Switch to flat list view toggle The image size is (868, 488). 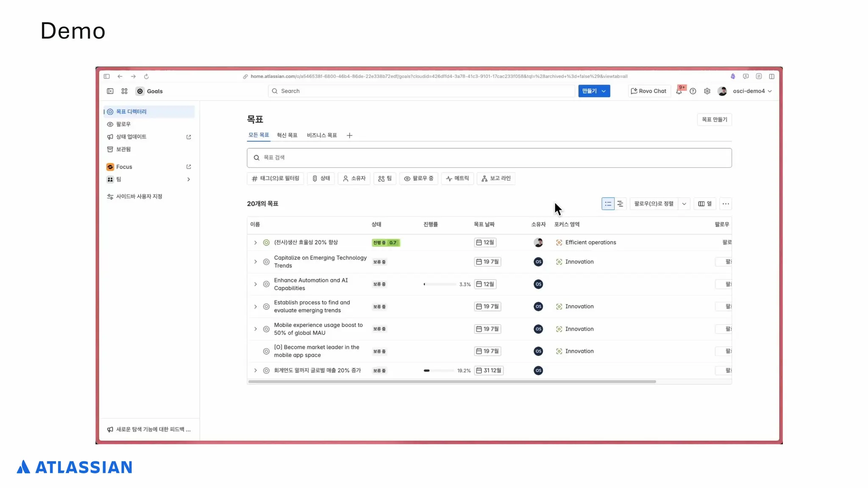point(608,204)
